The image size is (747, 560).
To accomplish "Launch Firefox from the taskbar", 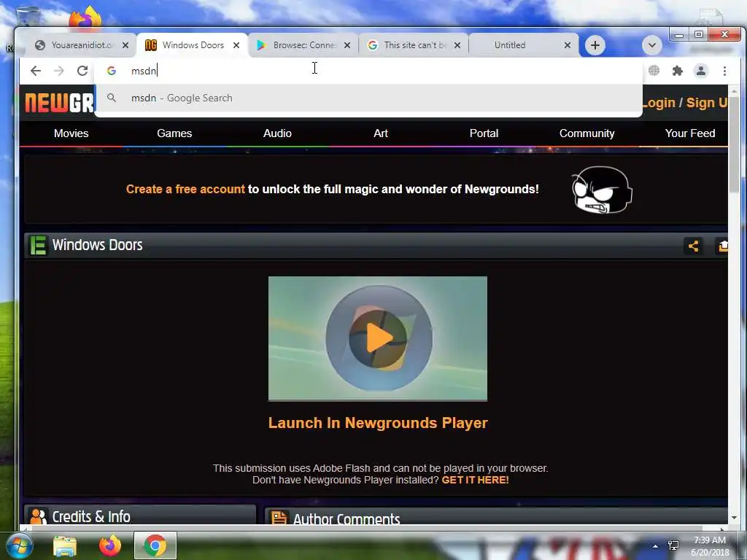I will [x=110, y=545].
